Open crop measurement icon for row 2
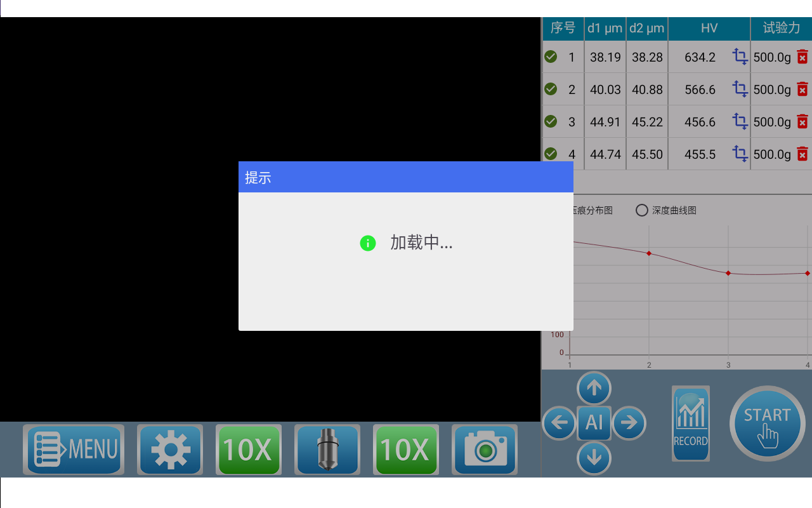Screen dimensions: 812x508 coord(740,89)
